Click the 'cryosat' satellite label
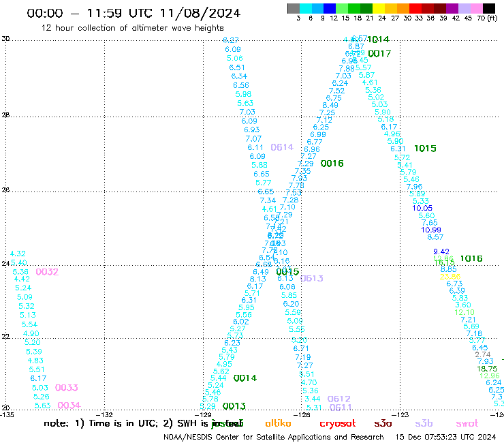Image resolution: width=504 pixels, height=443 pixels. point(338,424)
